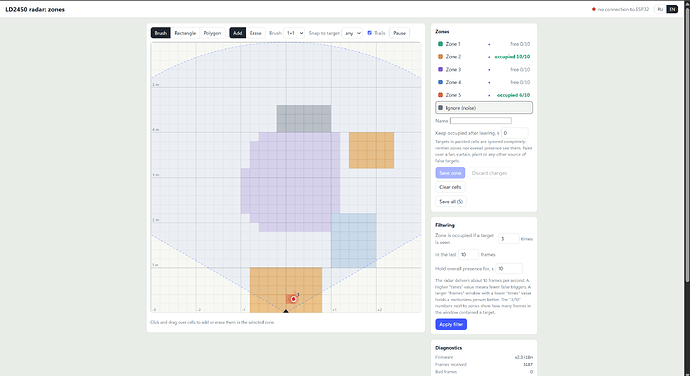Choose the Polygon drawing tool

[x=212, y=33]
